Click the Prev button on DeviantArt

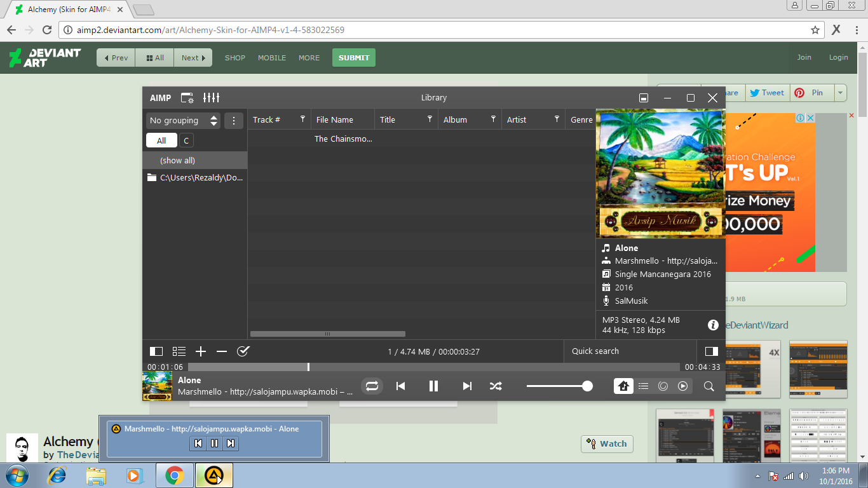116,58
